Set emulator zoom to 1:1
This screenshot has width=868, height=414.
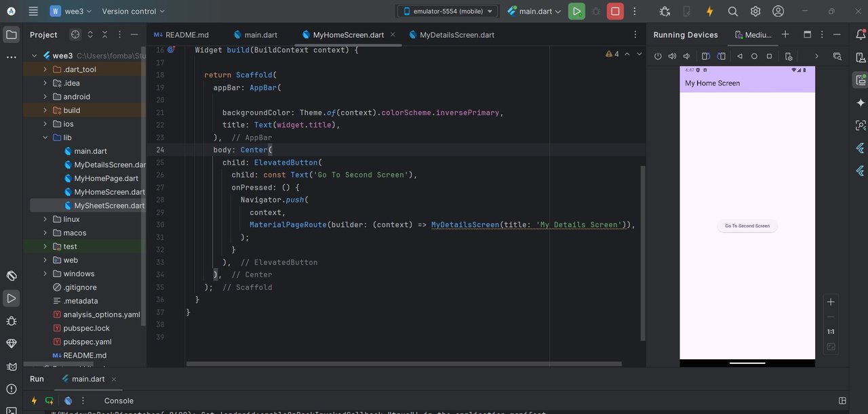[831, 332]
